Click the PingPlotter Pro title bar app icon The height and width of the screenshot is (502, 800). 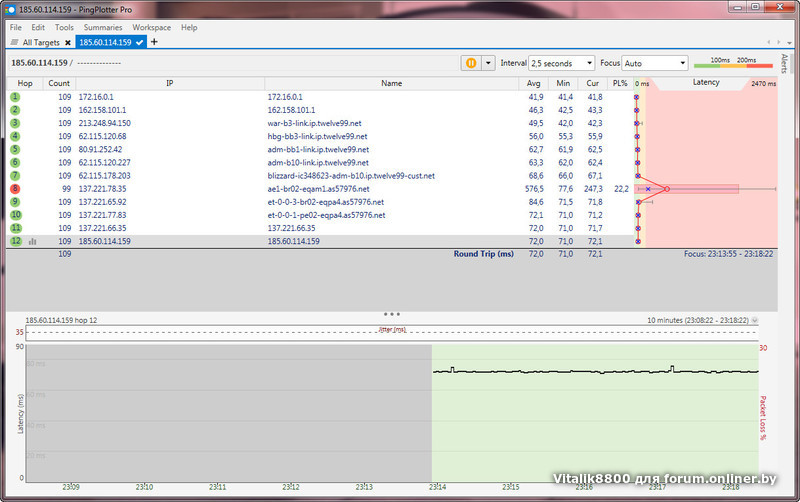pyautogui.click(x=10, y=9)
